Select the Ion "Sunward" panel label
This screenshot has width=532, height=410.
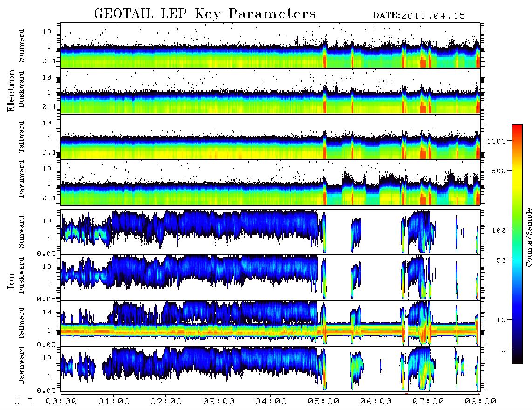tap(21, 232)
